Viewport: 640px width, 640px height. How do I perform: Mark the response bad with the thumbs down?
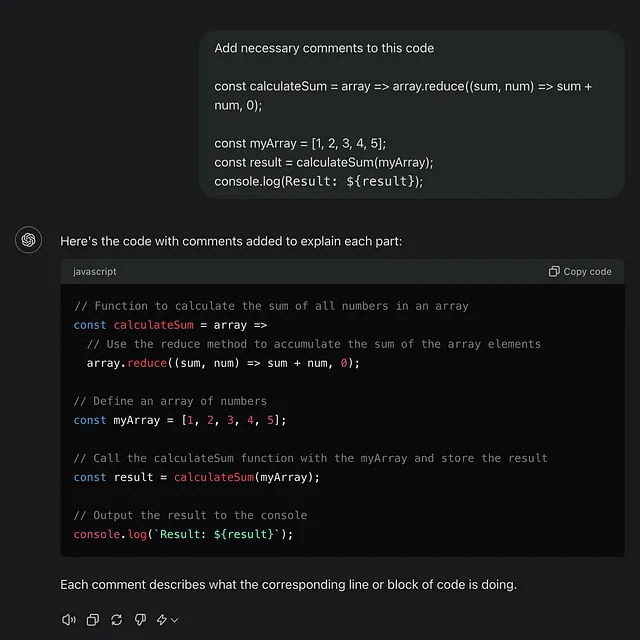(x=140, y=620)
